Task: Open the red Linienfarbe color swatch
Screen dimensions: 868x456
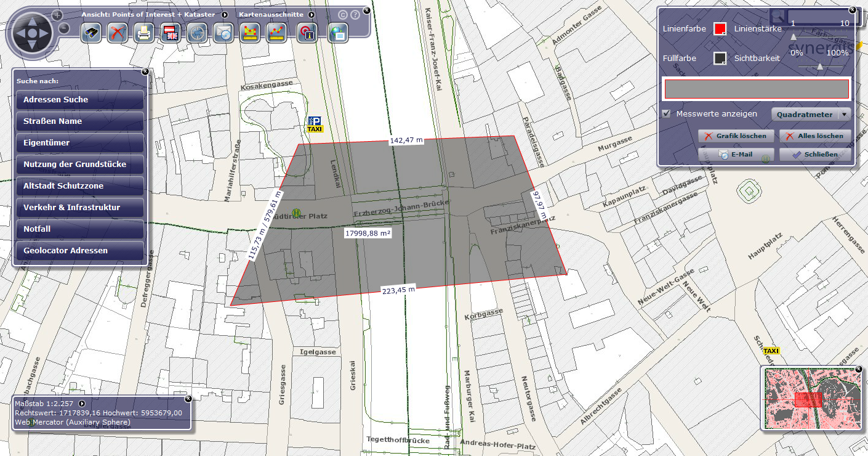Action: pos(720,29)
